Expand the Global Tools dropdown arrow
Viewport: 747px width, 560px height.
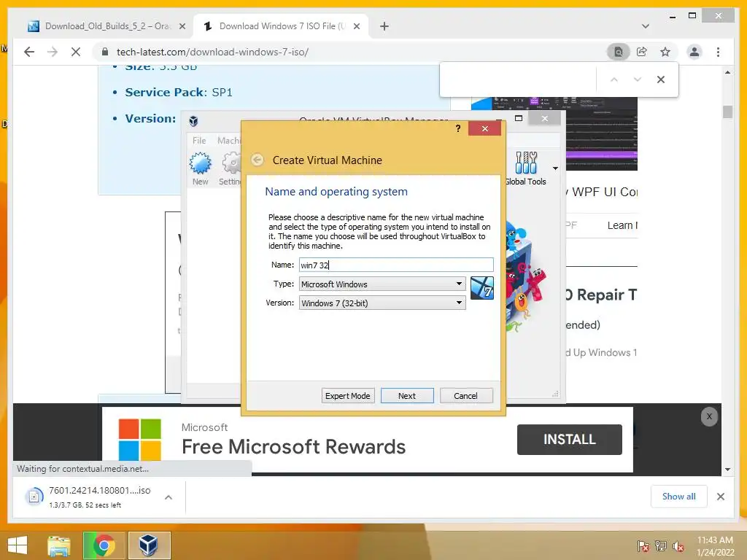pos(555,168)
